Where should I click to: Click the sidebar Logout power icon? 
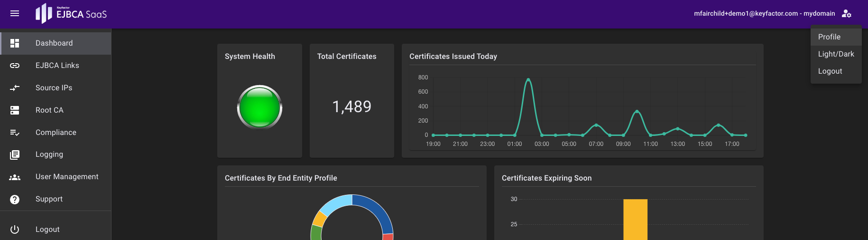click(x=15, y=230)
